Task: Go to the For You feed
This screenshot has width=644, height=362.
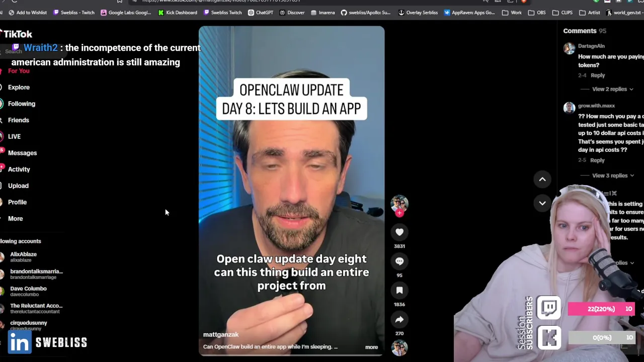Action: (x=19, y=71)
